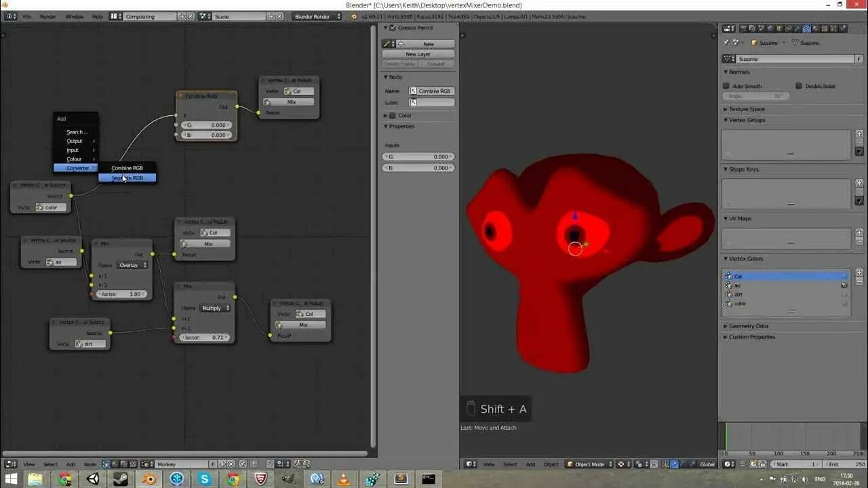The image size is (868, 488).
Task: Open Skype from the Windows taskbar
Action: point(205,479)
